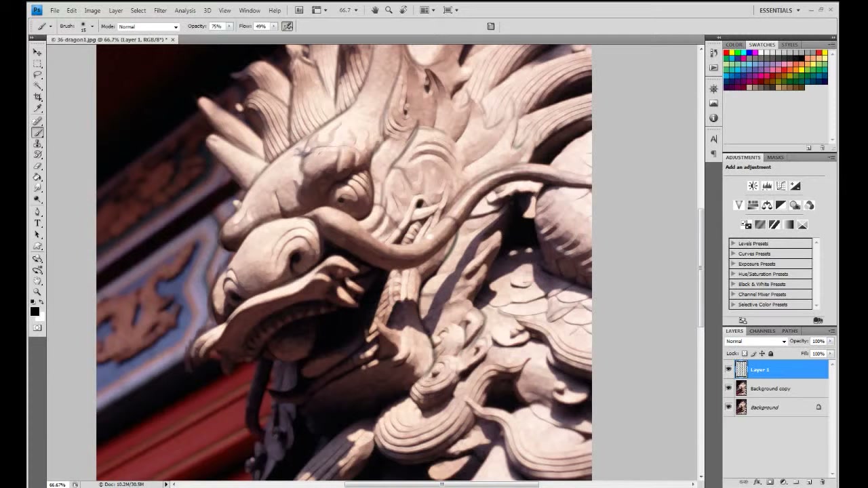
Task: Add a layer mask icon
Action: point(770,482)
